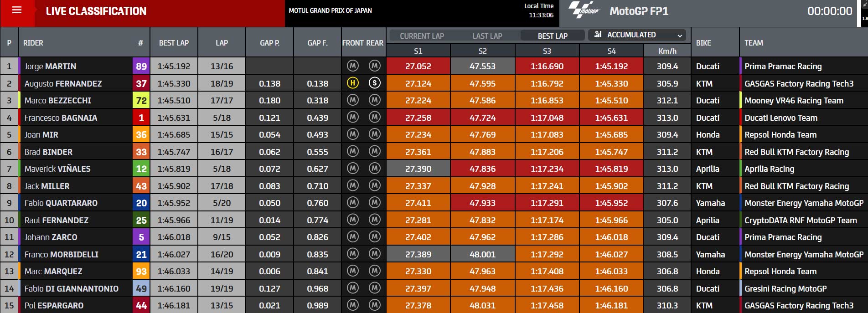This screenshot has height=313, width=868.
Task: Sort by the BEST LAP column header
Action: [x=174, y=42]
